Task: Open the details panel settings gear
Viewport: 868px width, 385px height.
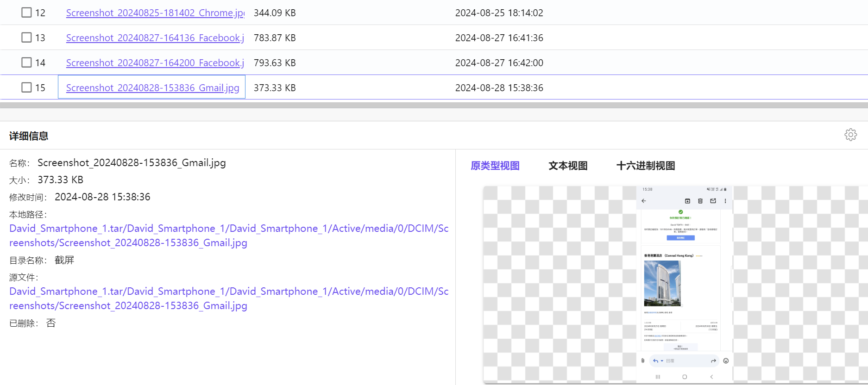Action: [x=850, y=135]
